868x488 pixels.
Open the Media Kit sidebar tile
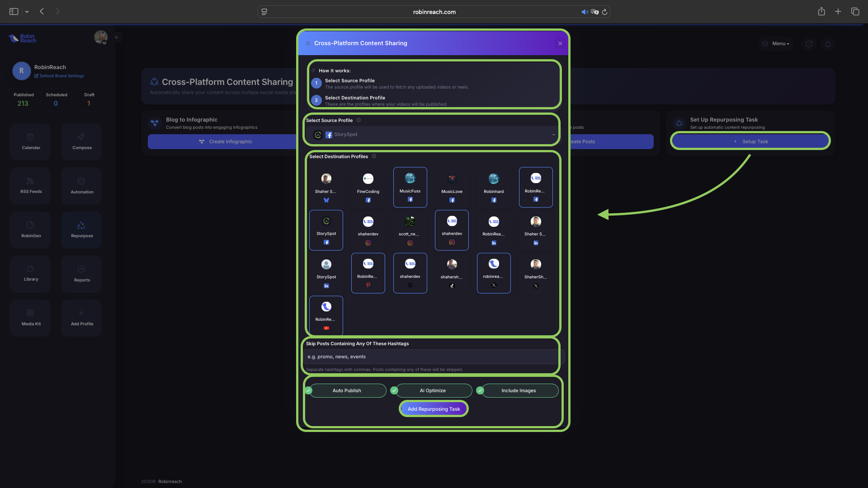(x=31, y=317)
